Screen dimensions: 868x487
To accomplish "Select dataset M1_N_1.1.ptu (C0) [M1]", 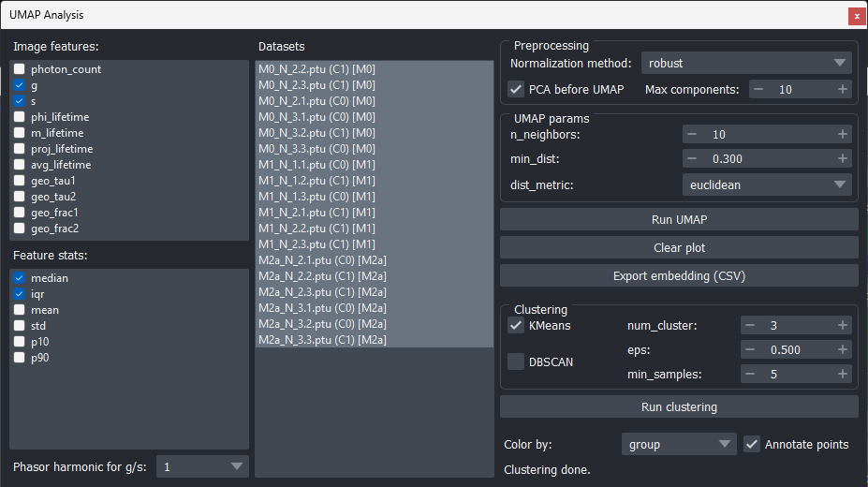I will [375, 165].
